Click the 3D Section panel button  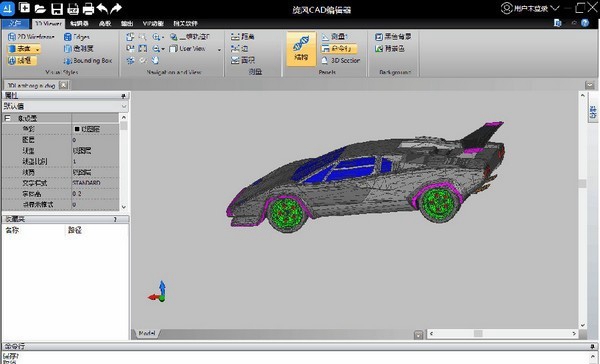340,60
